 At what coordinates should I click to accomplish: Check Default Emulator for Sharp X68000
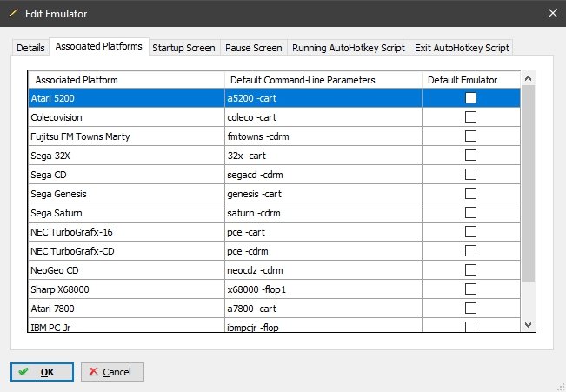point(470,289)
